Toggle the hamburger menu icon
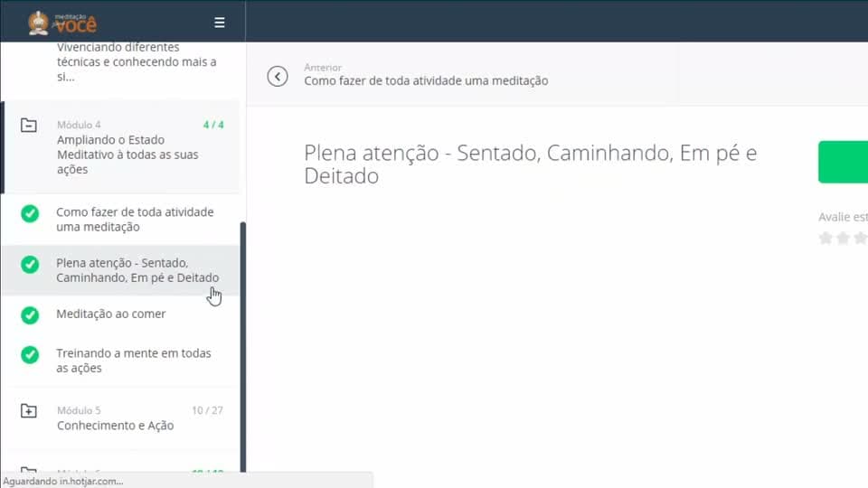 click(219, 22)
